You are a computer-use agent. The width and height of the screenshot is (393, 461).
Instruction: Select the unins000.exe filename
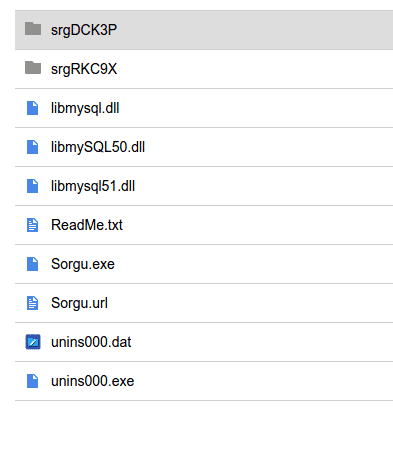[93, 381]
